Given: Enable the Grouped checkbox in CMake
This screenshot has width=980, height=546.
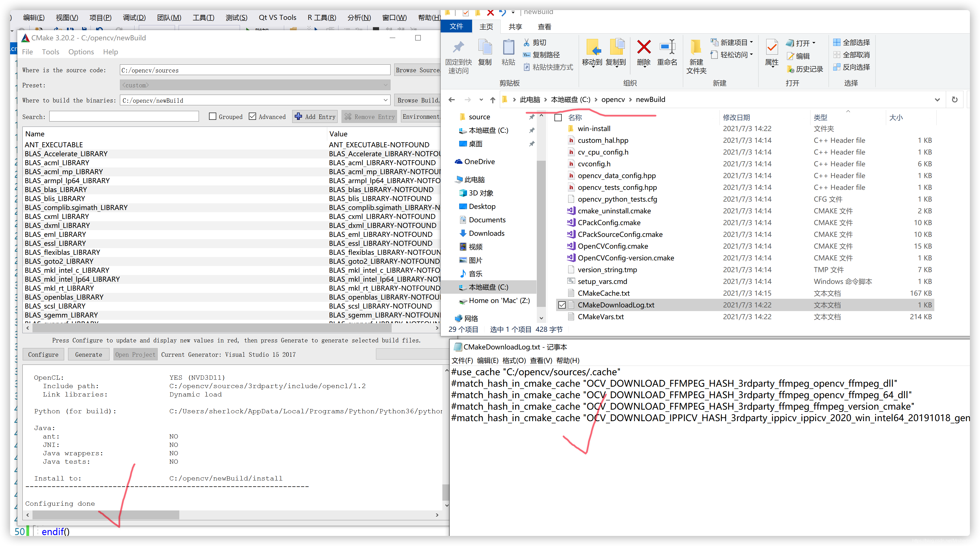Looking at the screenshot, I should pyautogui.click(x=213, y=116).
